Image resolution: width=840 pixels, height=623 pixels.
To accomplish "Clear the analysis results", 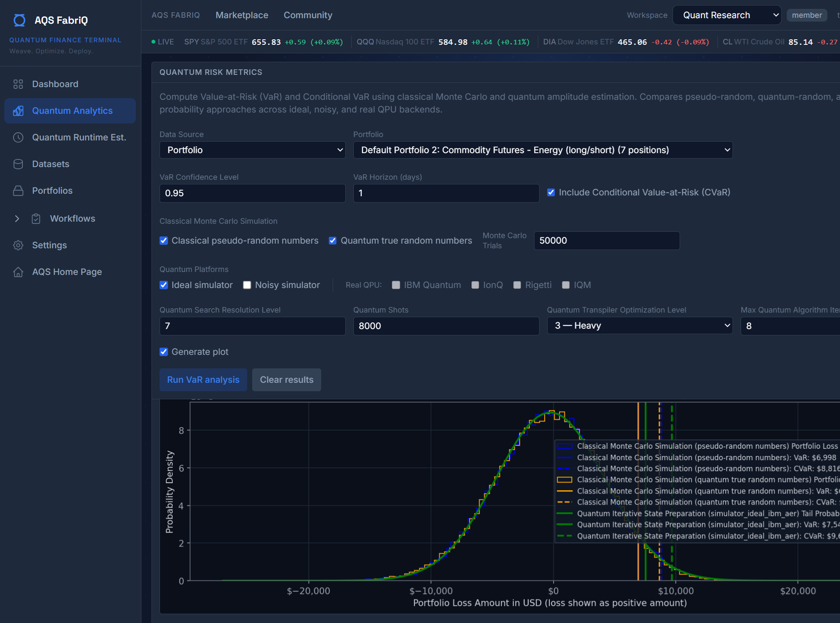I will [x=286, y=379].
